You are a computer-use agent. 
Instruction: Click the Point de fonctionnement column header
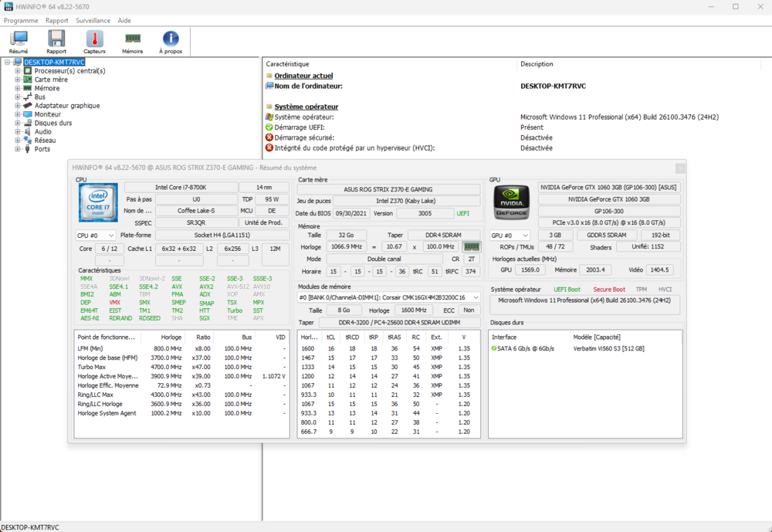click(x=107, y=337)
